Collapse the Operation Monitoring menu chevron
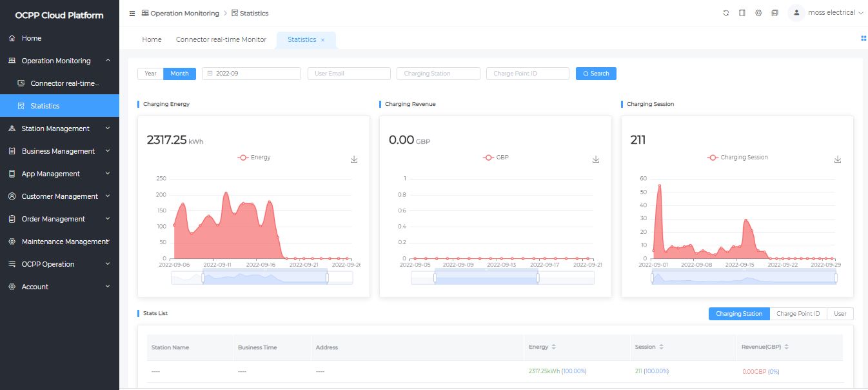The height and width of the screenshot is (390, 868). tap(108, 61)
